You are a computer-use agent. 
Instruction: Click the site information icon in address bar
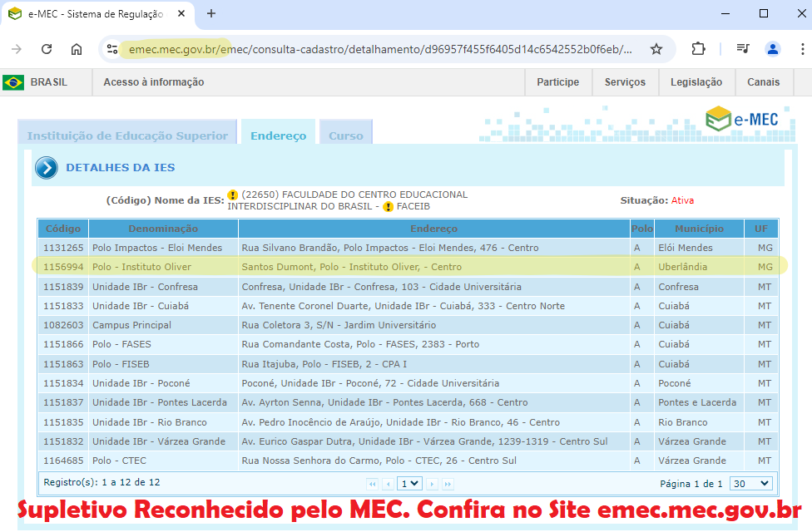coord(111,49)
